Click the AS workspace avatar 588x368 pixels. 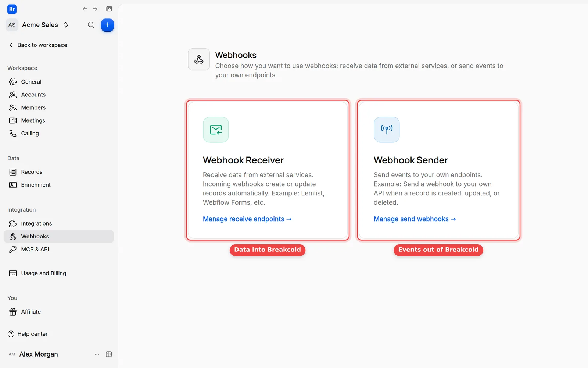coord(12,25)
